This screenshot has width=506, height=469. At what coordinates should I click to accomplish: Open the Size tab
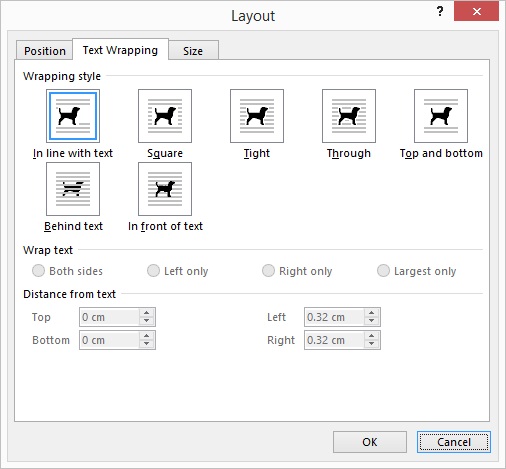pos(193,51)
